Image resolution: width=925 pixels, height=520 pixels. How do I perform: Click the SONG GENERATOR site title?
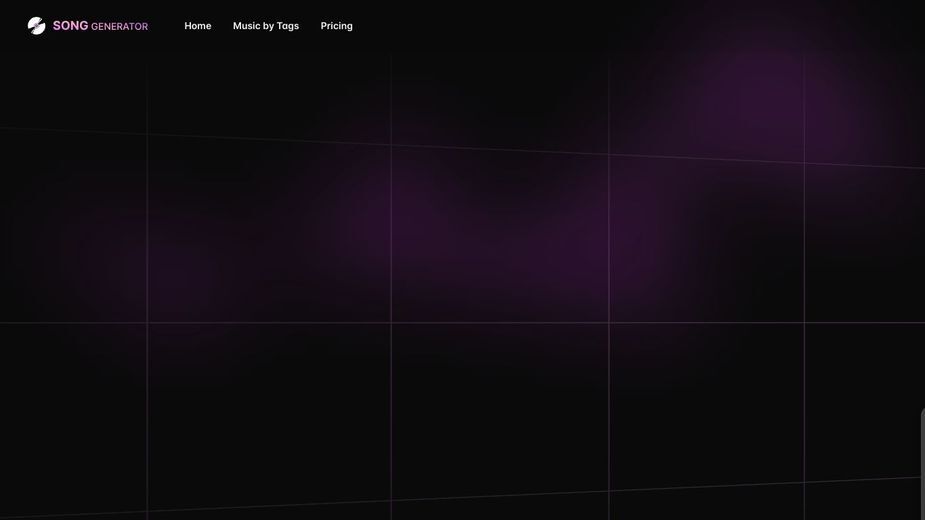(100, 26)
